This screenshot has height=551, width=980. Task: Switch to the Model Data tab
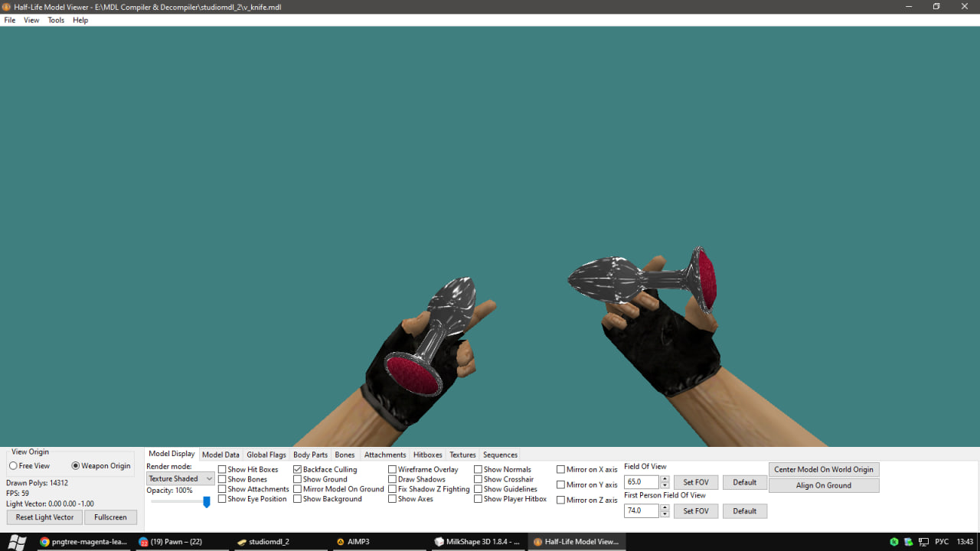(220, 455)
